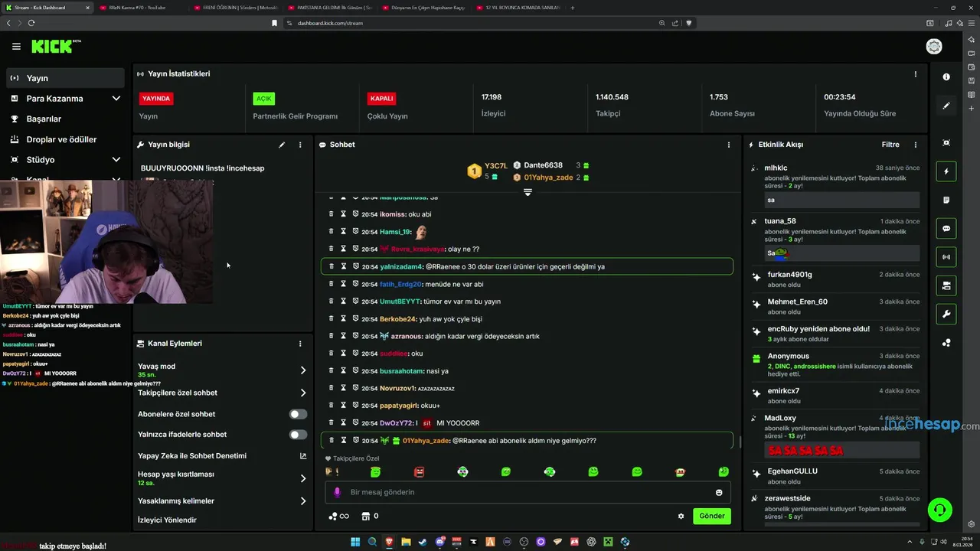Image resolution: width=980 pixels, height=551 pixels.
Task: Click the info icon in right toolbar
Action: tap(946, 77)
